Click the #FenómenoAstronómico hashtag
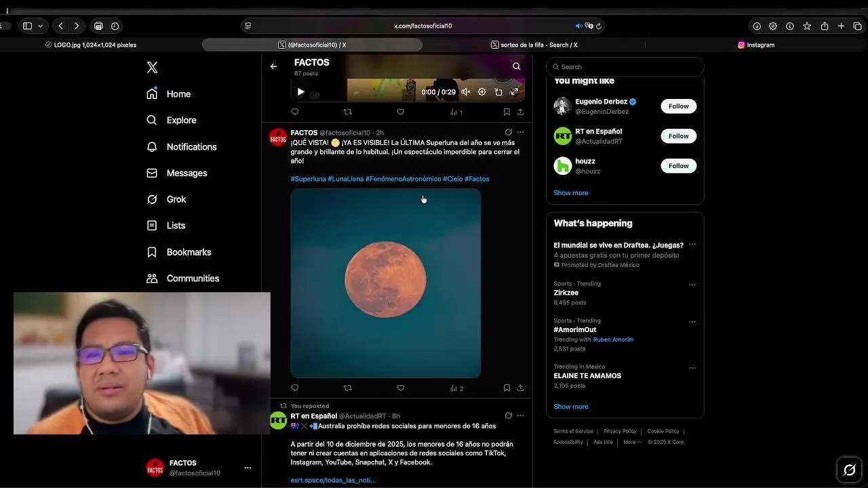 click(403, 179)
